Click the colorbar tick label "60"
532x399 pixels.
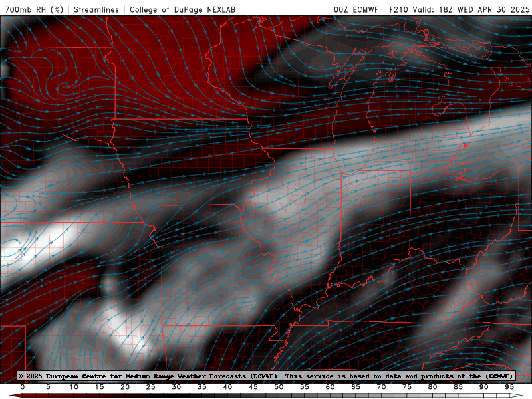(x=330, y=387)
